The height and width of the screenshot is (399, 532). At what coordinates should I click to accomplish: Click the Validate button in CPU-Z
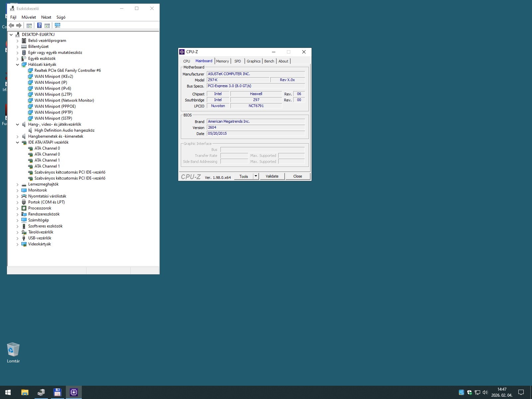tap(272, 176)
